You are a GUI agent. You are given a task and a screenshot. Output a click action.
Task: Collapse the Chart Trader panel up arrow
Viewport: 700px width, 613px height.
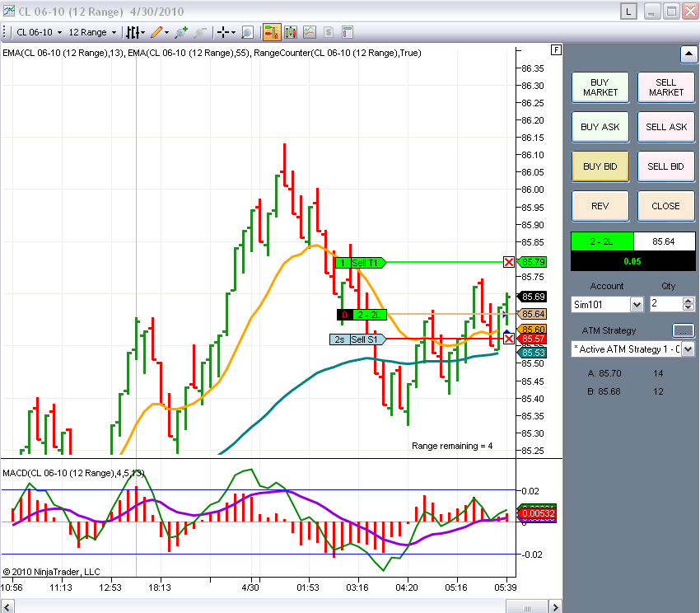(688, 54)
